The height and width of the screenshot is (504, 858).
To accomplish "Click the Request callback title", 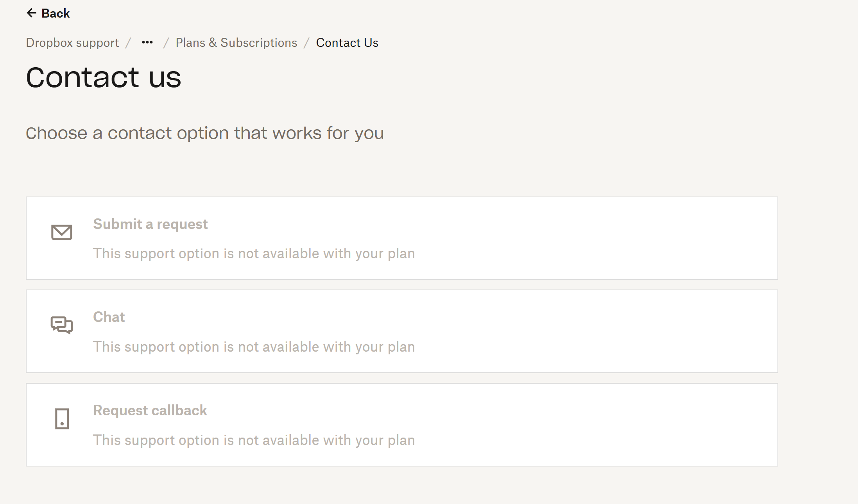I will pyautogui.click(x=150, y=411).
